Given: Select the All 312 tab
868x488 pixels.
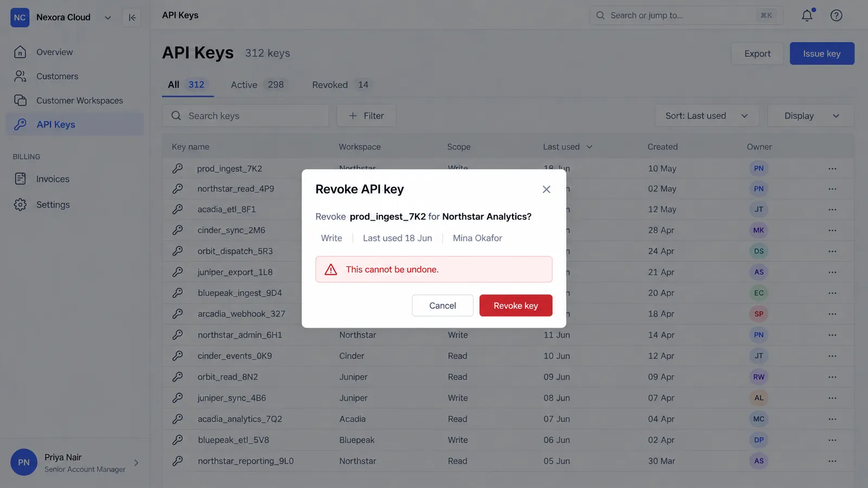Looking at the screenshot, I should pos(187,85).
